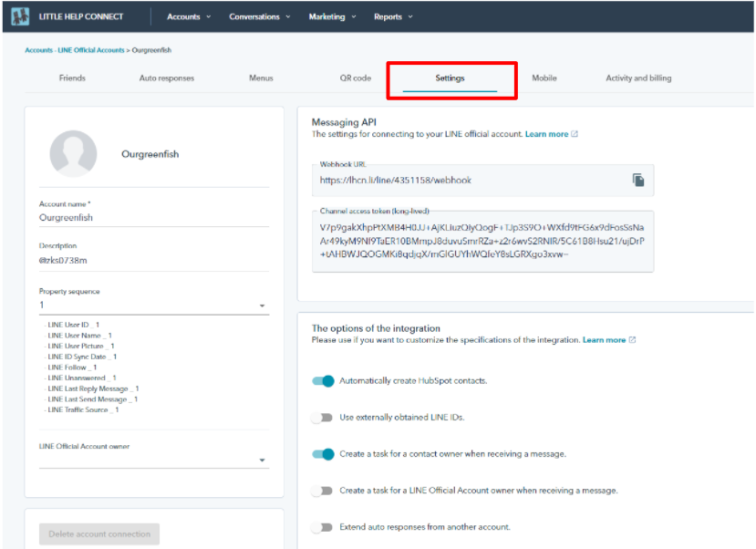Click the 'LINE Traffic Source _ 1' property
756x549 pixels.
click(83, 409)
